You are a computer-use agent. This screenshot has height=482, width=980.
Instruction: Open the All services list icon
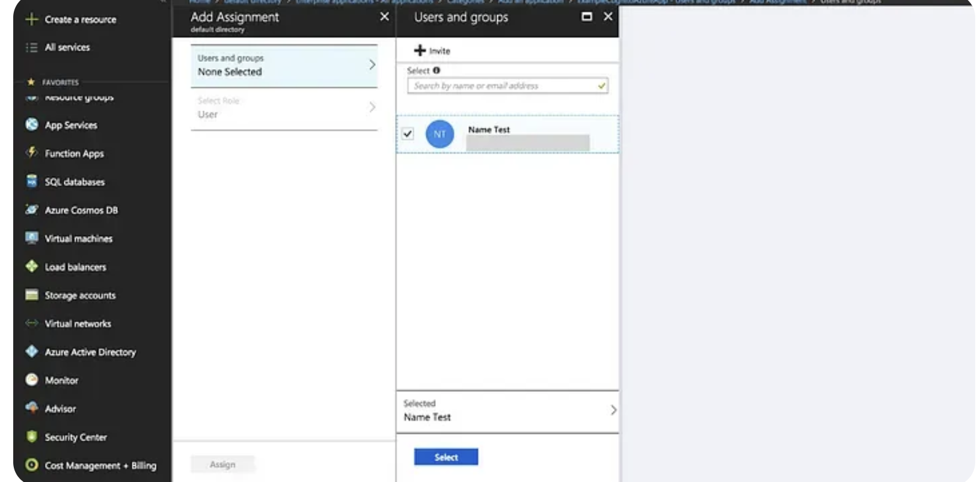[x=32, y=47]
